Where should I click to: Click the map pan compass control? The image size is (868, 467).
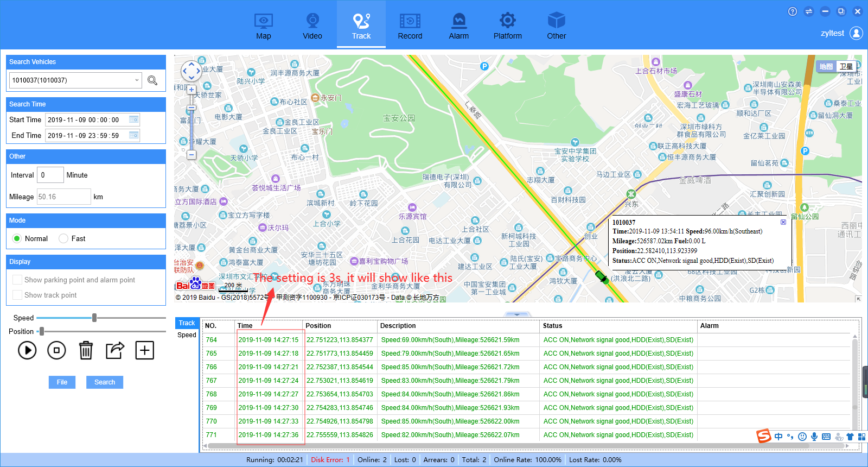click(192, 71)
